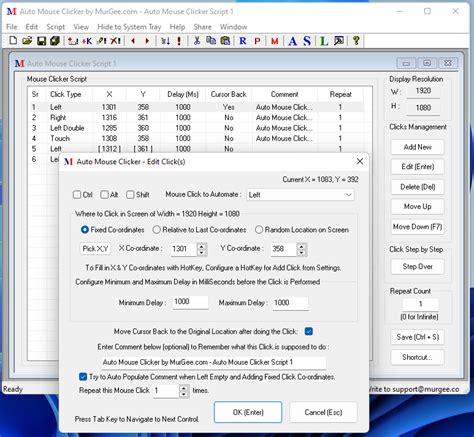Open the Hide to System Tray menu
Viewport: 474px width, 437px height.
point(129,27)
